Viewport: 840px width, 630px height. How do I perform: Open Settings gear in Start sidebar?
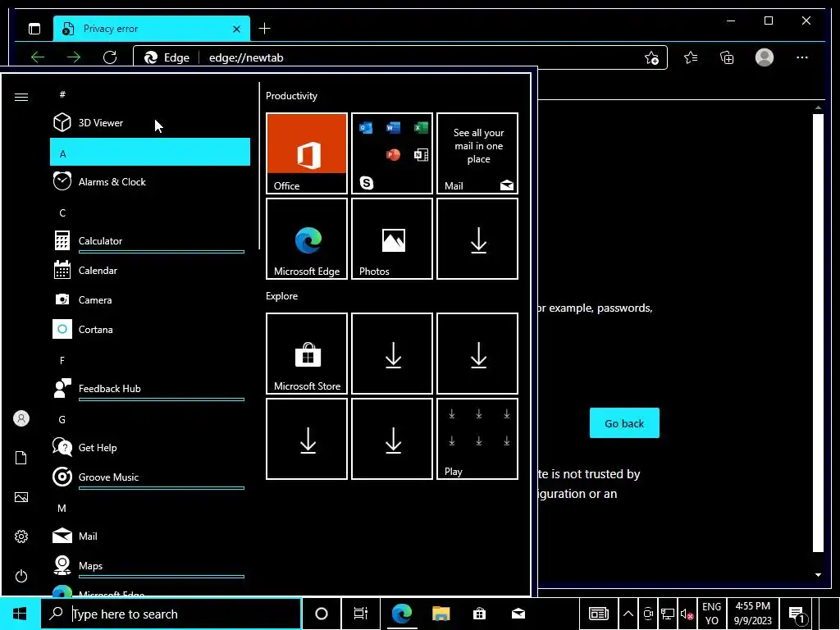point(21,536)
